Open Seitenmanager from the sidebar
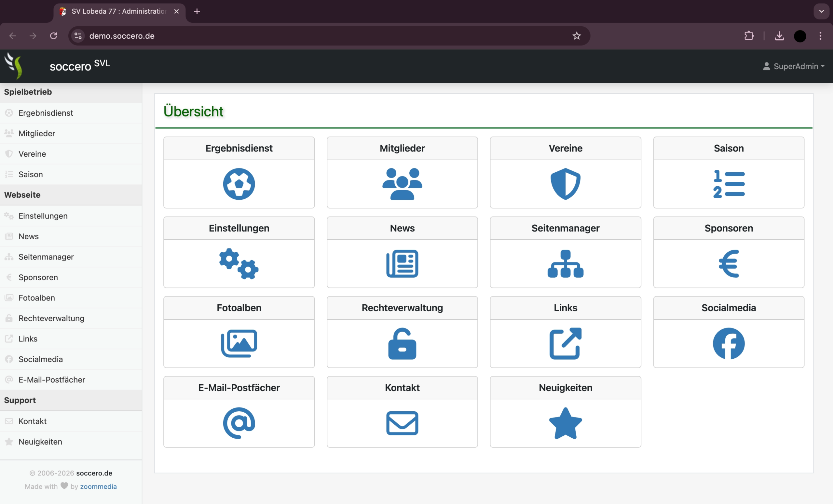833x504 pixels. coord(46,257)
